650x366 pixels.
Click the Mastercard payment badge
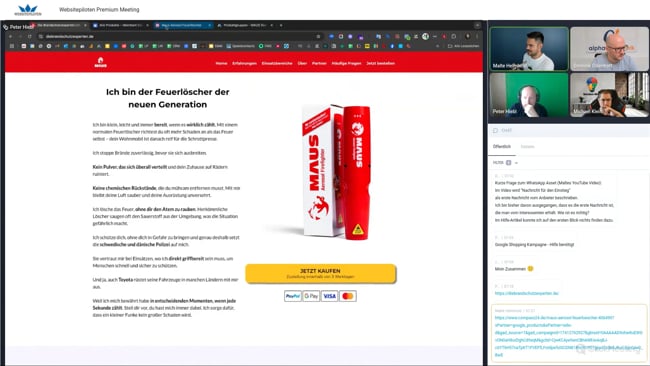click(x=348, y=296)
